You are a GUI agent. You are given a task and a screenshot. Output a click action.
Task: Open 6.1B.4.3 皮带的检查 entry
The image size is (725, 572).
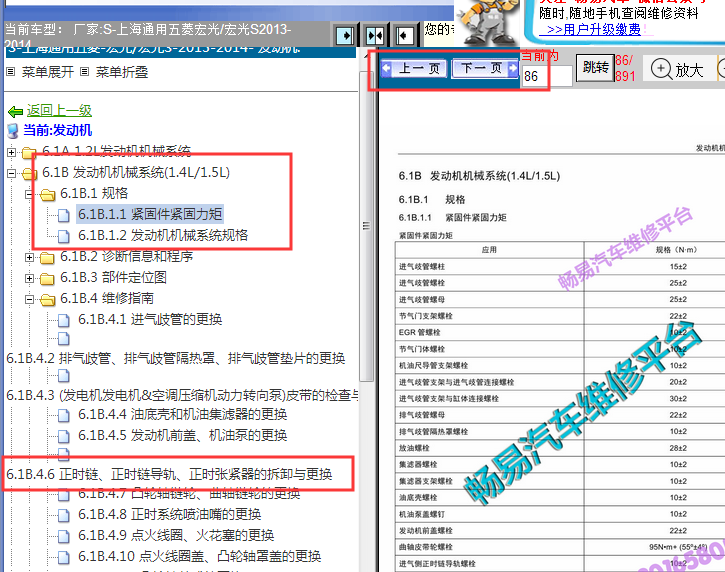[x=182, y=395]
